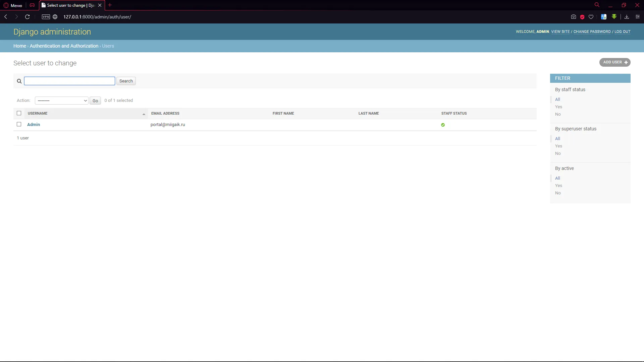Check the Admin row checkbox
The width and height of the screenshot is (644, 362).
[x=19, y=124]
